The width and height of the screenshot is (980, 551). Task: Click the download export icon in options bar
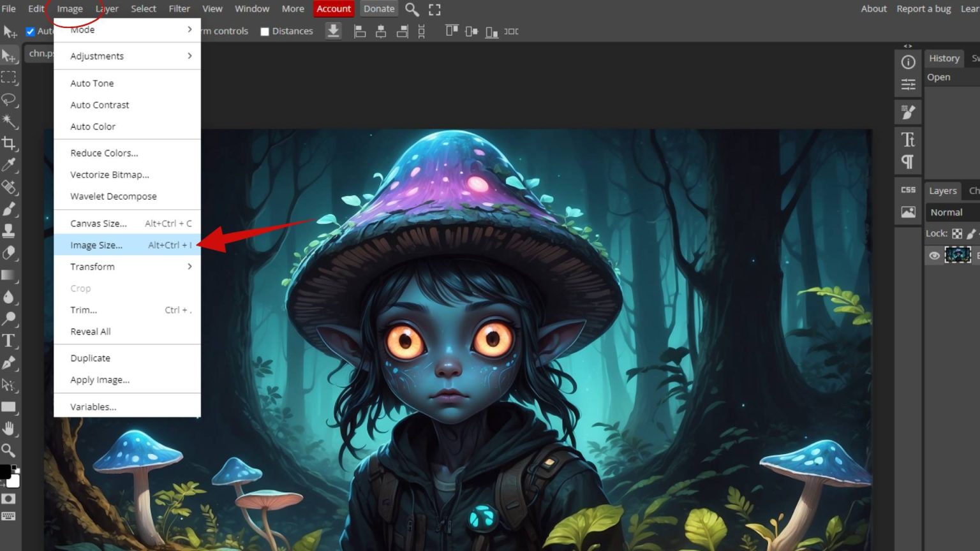(x=333, y=31)
